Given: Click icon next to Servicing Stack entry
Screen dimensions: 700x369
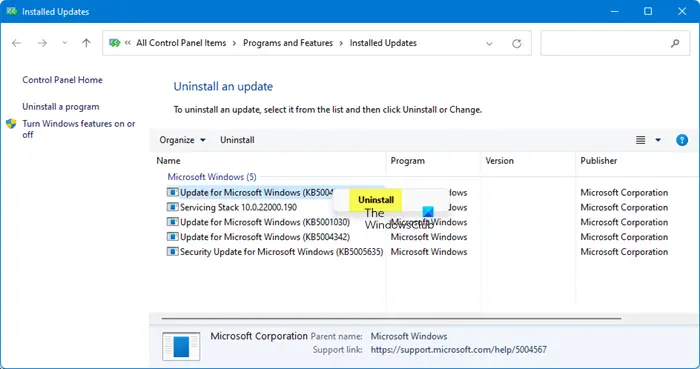Looking at the screenshot, I should pos(172,207).
